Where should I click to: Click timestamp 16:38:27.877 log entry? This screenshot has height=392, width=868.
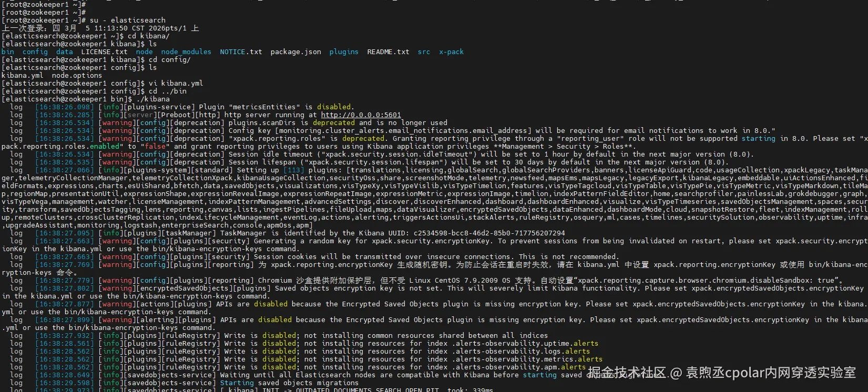[x=64, y=304]
